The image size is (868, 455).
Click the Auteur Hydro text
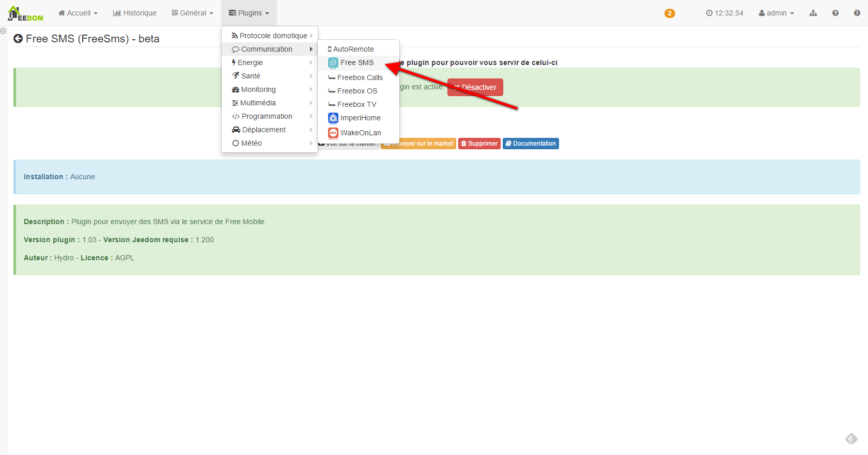tap(49, 258)
